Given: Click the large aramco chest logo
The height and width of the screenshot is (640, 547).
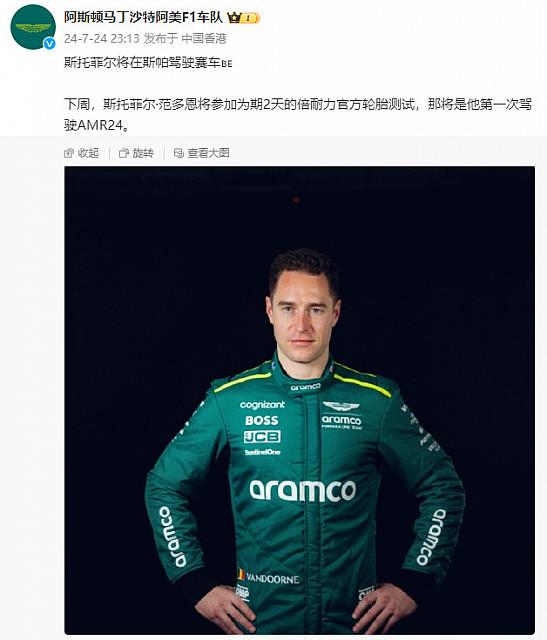Looking at the screenshot, I should tap(302, 490).
